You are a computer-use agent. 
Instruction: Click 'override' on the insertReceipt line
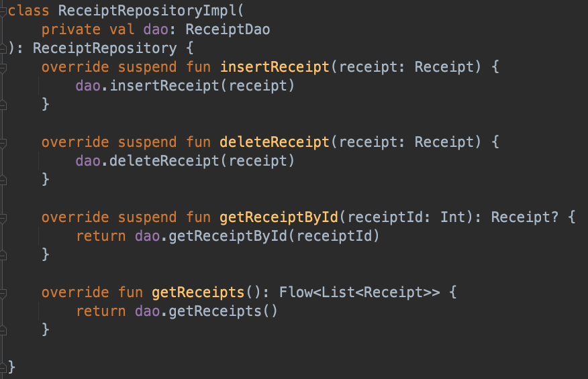click(x=75, y=66)
